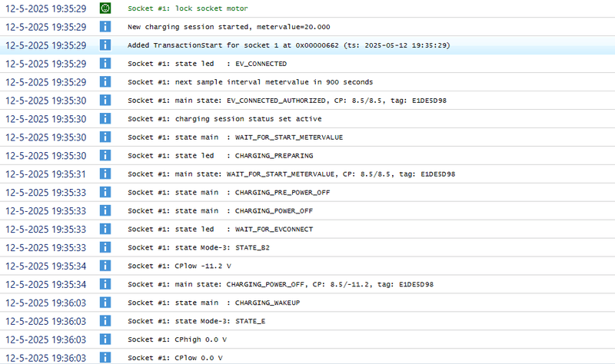Image resolution: width=615 pixels, height=364 pixels.
Task: Select the highlighted Added TransactionStart log message
Action: (288, 45)
